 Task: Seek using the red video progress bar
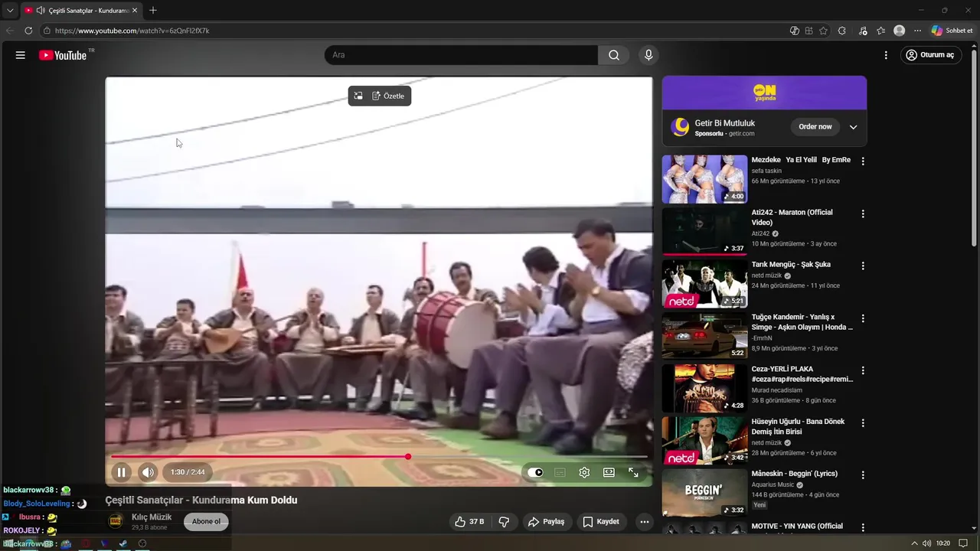click(x=379, y=457)
